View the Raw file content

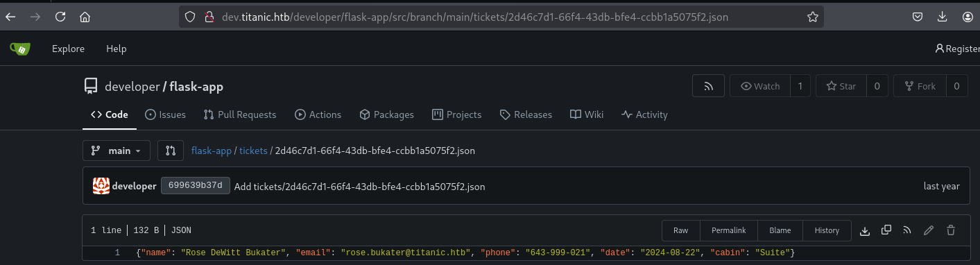click(681, 230)
